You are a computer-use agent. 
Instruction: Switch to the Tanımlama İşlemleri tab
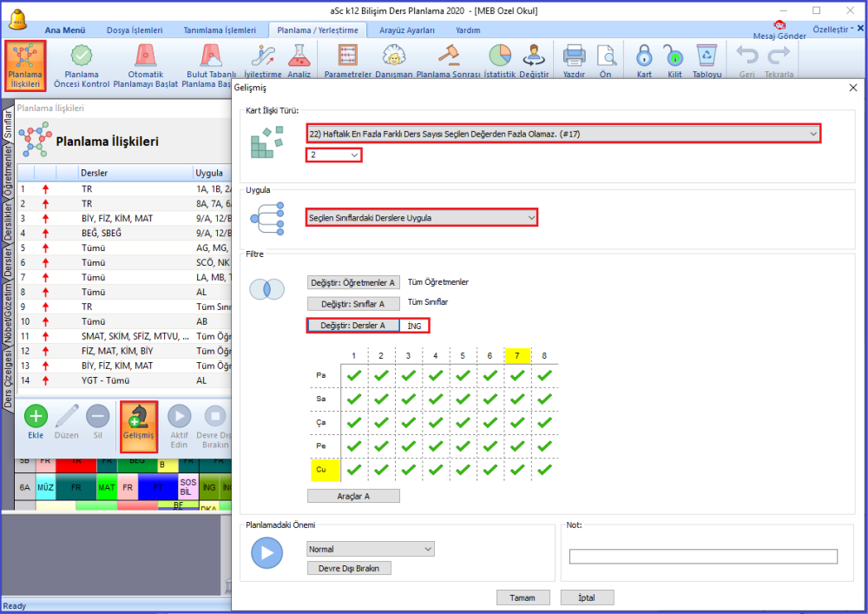[x=220, y=30]
